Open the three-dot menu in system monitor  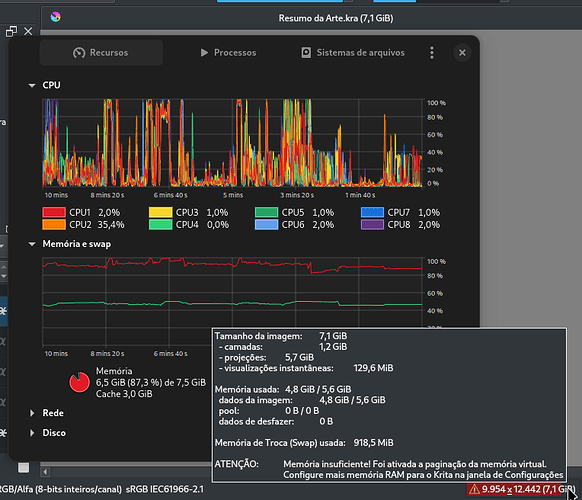(432, 53)
